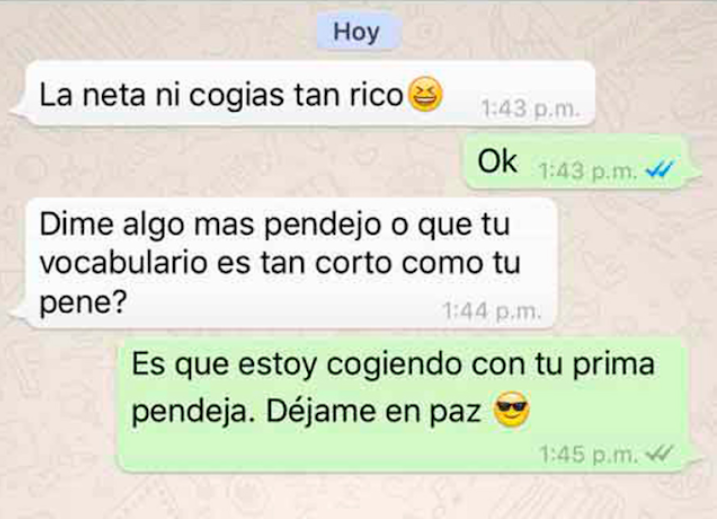This screenshot has height=519, width=719.
Task: Select the Hoy date label
Action: pos(357,32)
